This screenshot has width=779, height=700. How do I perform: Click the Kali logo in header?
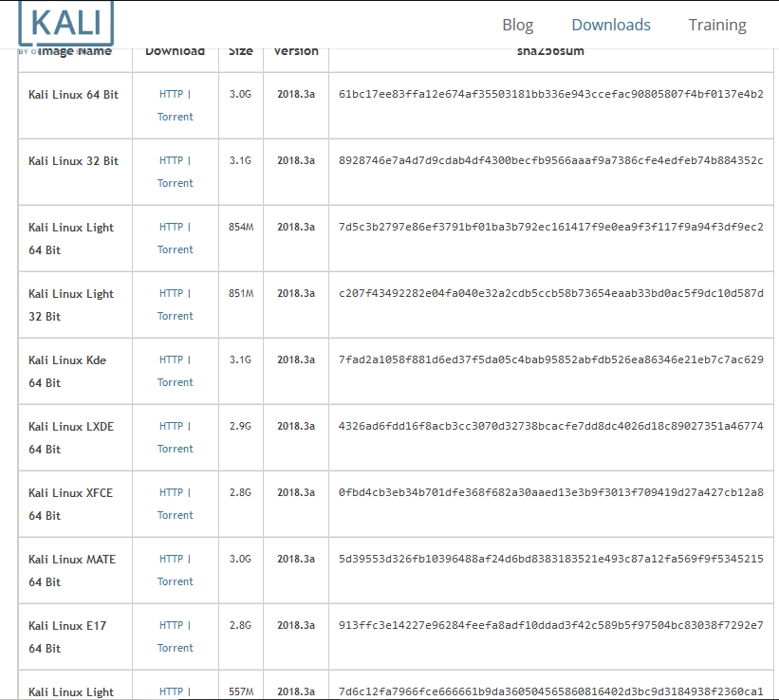65,24
